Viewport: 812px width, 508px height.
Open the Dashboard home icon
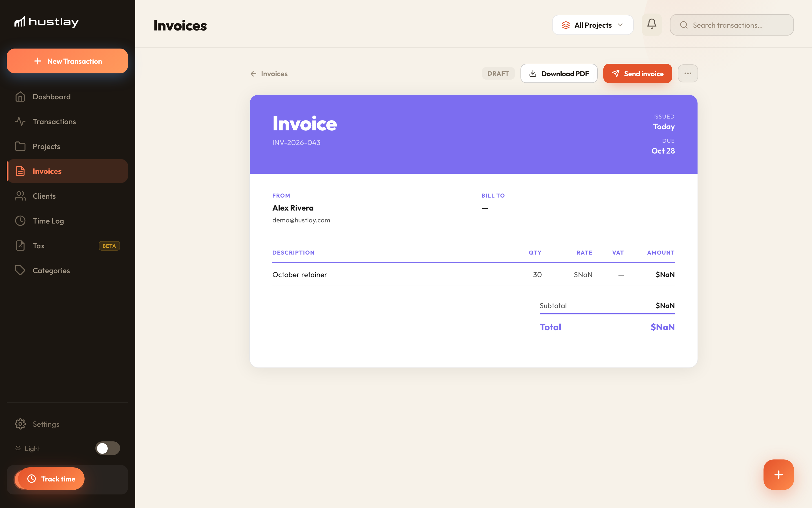click(x=20, y=97)
